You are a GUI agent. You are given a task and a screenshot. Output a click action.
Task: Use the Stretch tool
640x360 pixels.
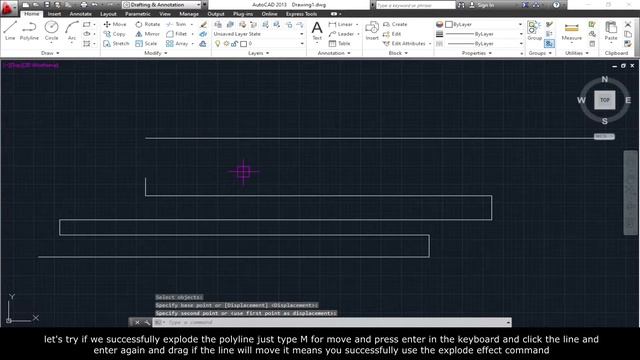click(x=116, y=43)
